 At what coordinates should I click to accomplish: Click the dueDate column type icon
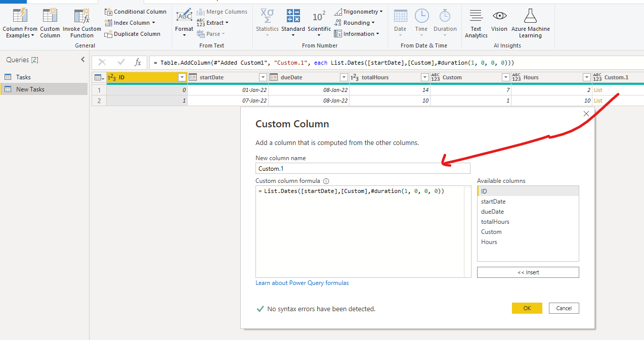point(274,77)
